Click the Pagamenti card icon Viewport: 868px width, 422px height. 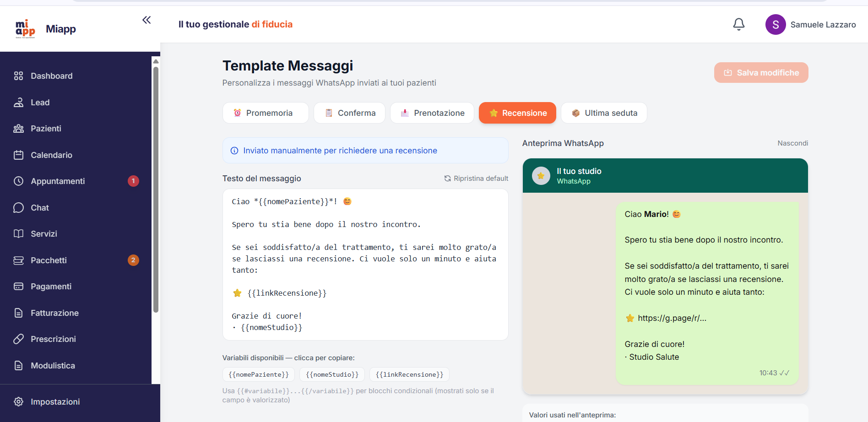[18, 287]
